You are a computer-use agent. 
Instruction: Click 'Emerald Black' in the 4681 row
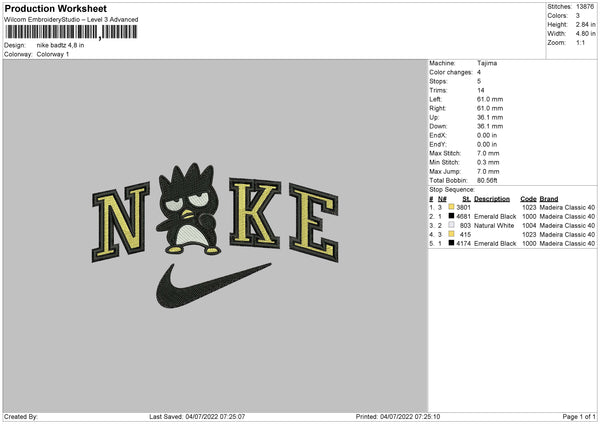[495, 217]
